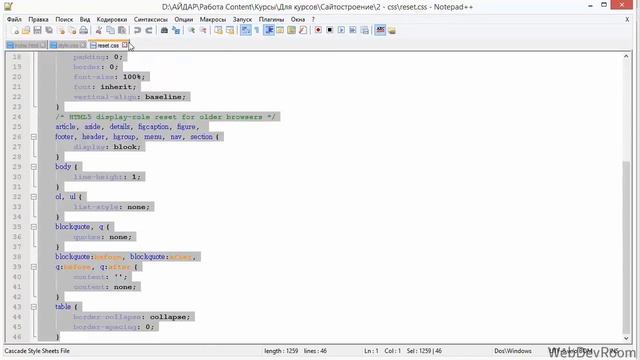Click the Save All toolbar icon

click(x=49, y=30)
